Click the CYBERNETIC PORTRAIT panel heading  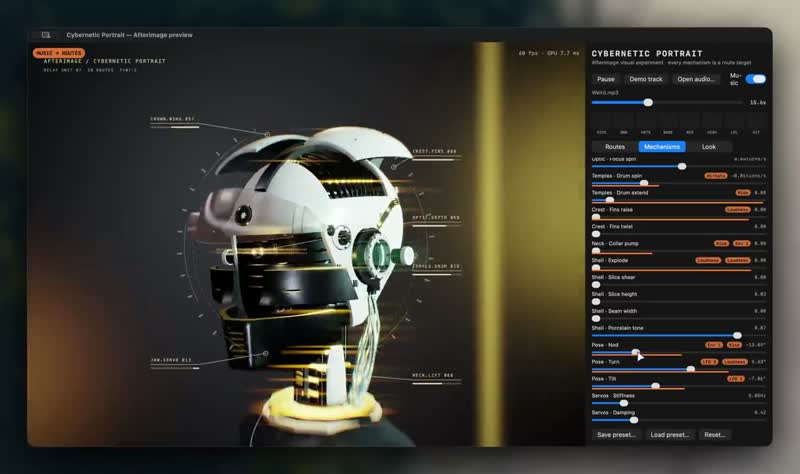click(647, 54)
